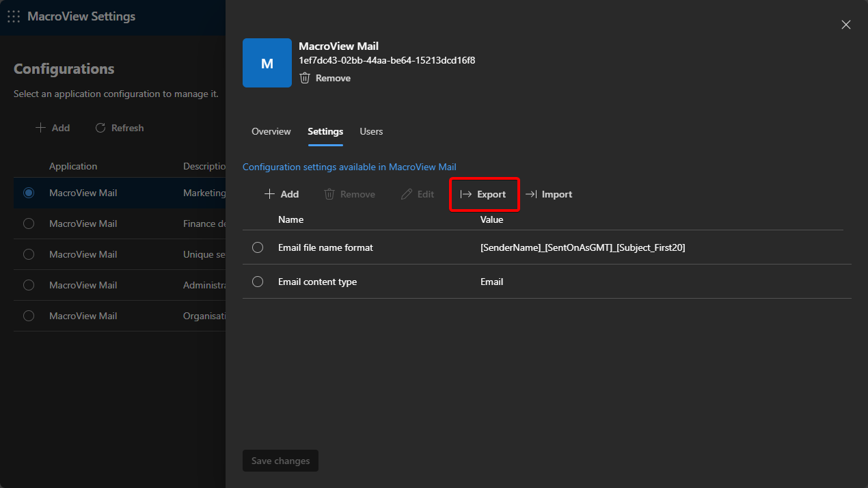Select the Email content type radio button
Image resolution: width=868 pixels, height=488 pixels.
click(258, 282)
